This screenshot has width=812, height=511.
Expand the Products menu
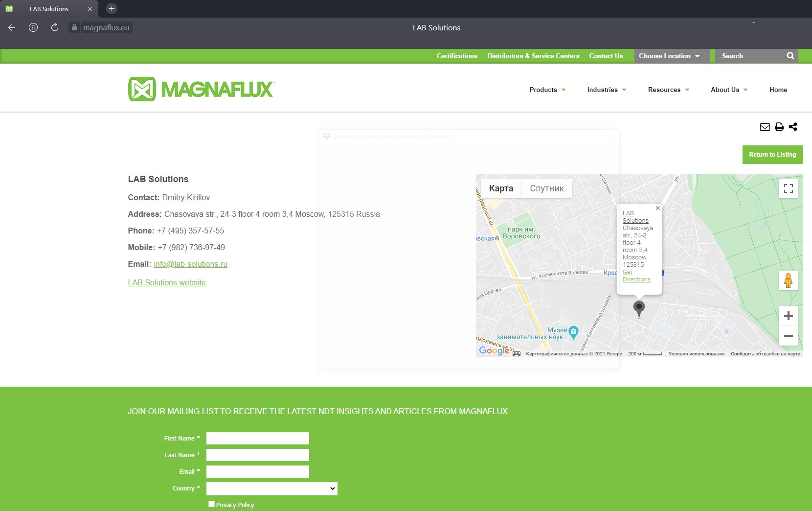547,90
